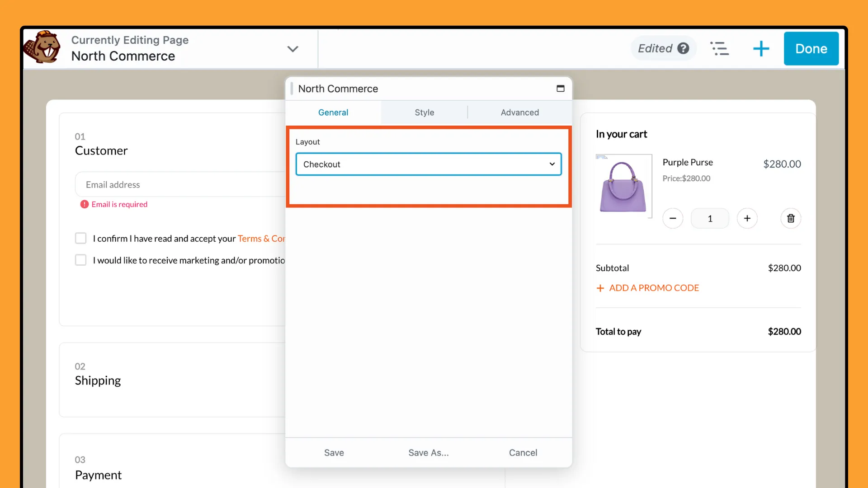Open the list/modules panel icon
The width and height of the screenshot is (868, 488).
click(720, 47)
